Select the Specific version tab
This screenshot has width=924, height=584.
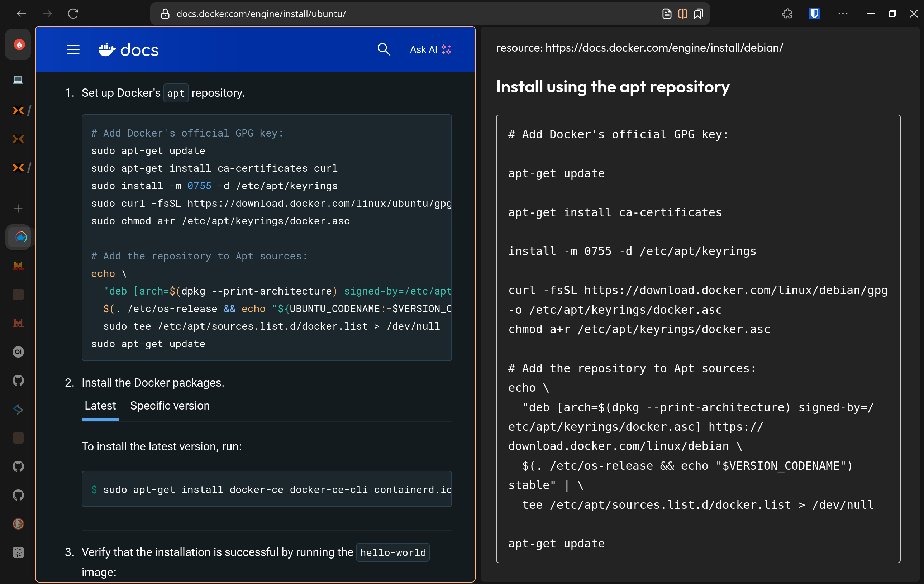point(170,406)
